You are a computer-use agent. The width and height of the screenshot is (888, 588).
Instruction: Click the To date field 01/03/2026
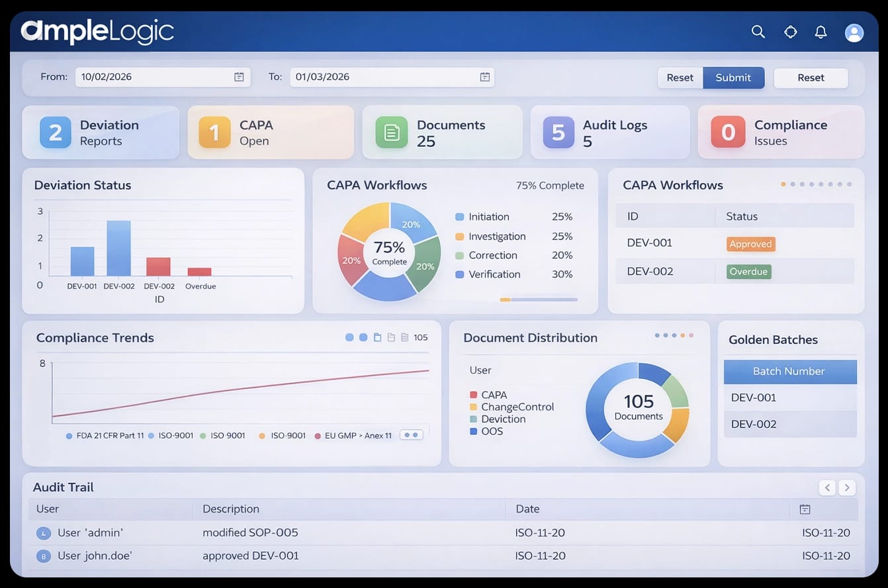click(392, 77)
